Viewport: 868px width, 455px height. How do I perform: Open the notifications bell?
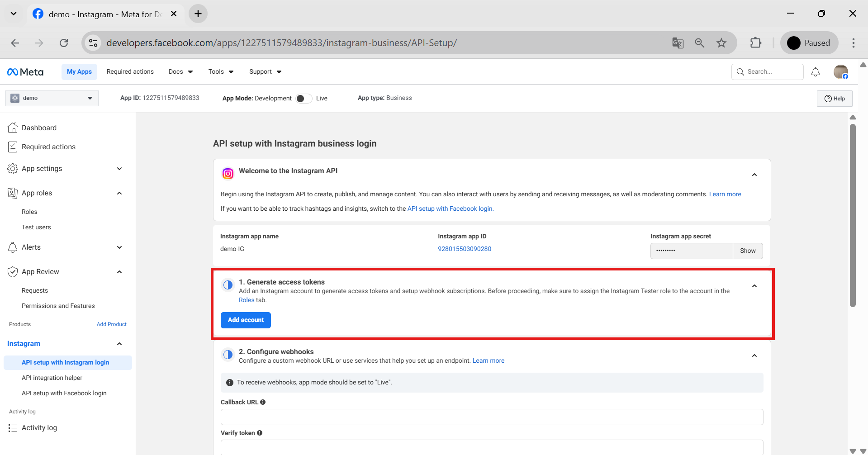point(816,72)
